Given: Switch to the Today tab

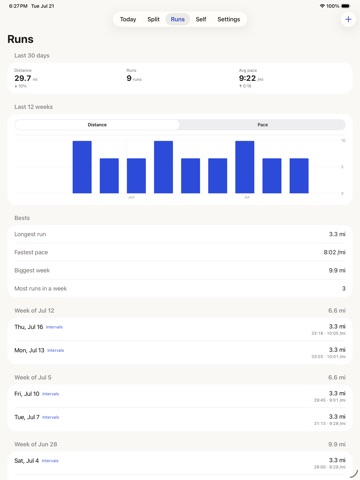Looking at the screenshot, I should [x=128, y=19].
